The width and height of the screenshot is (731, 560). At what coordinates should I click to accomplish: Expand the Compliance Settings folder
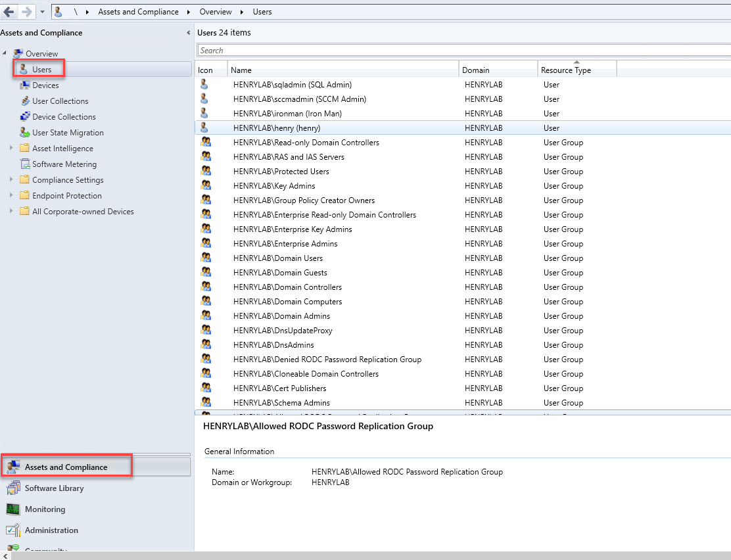point(11,180)
